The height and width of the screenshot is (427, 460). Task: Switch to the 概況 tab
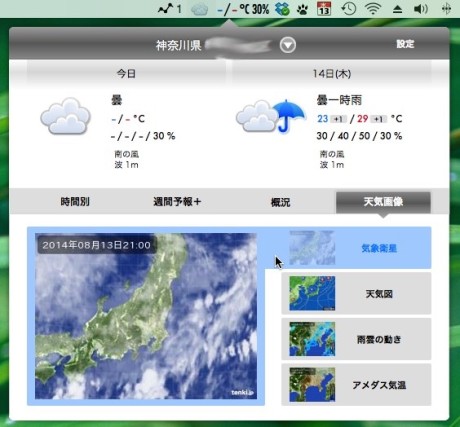[x=280, y=202]
